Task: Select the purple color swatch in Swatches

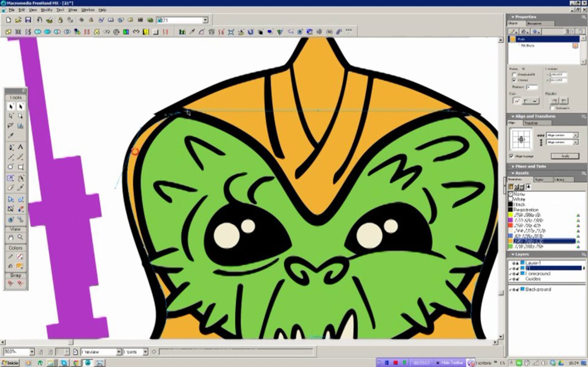Action: tap(511, 220)
